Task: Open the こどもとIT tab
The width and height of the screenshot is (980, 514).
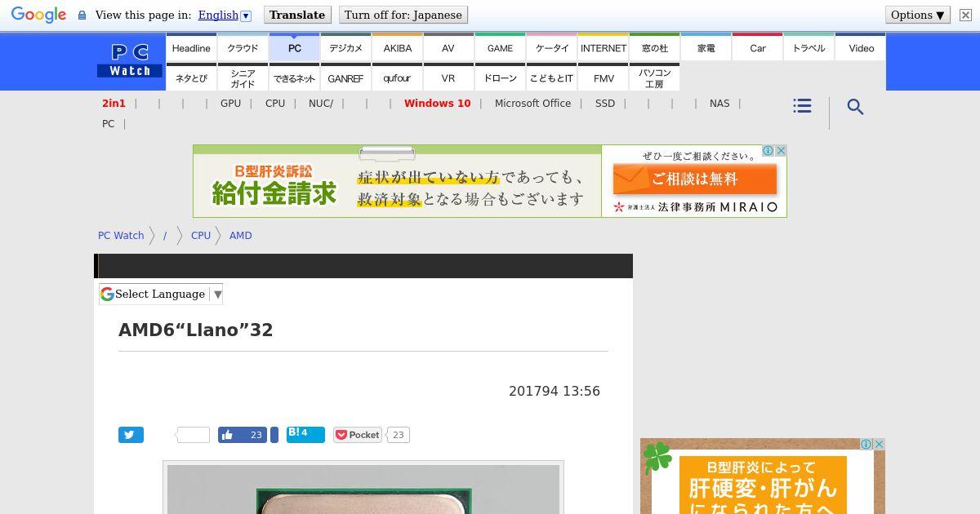Action: click(x=552, y=78)
